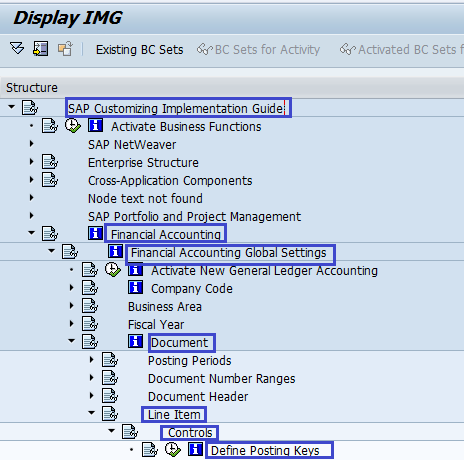The width and height of the screenshot is (464, 460).
Task: Select Activate New General Ledger Accounting
Action: click(264, 271)
